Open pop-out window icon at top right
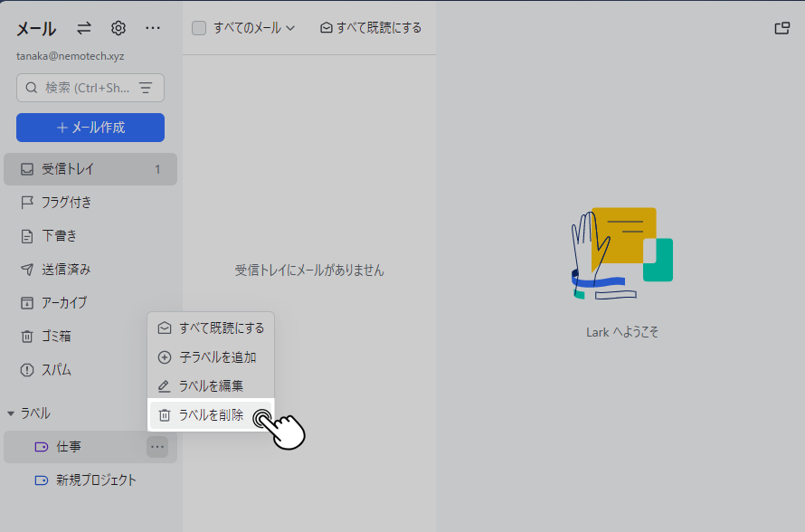The image size is (805, 532). 782,28
